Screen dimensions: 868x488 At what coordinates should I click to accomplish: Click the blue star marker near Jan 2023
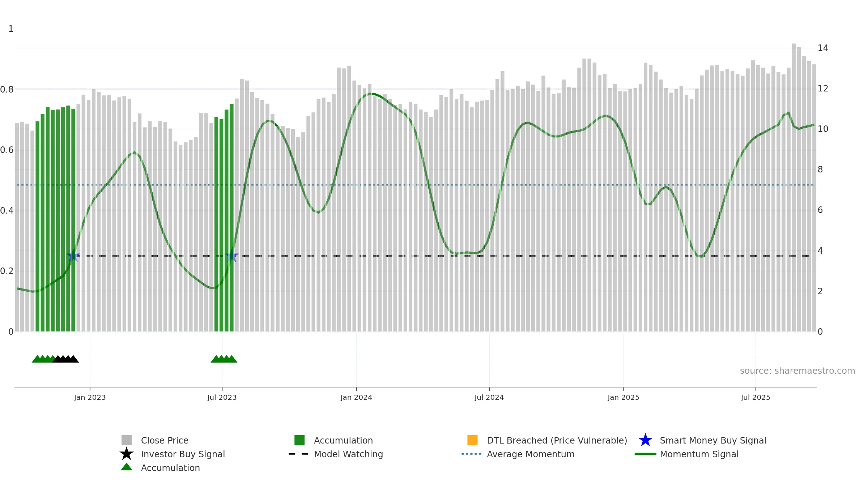pyautogui.click(x=73, y=256)
